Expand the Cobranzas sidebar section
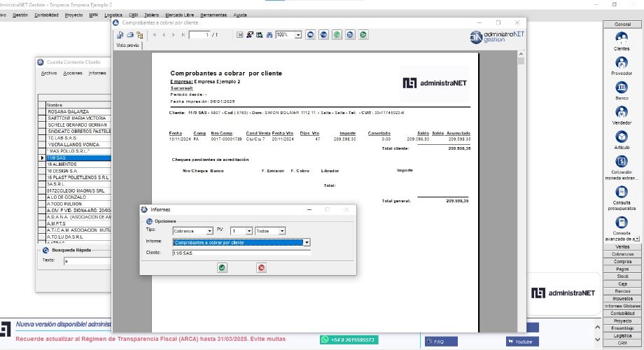This screenshot has width=644, height=350. click(622, 254)
